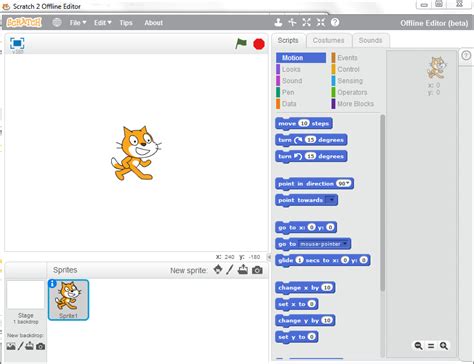Select the Duplicate stamp tool
This screenshot has width=474, height=364.
[x=278, y=23]
